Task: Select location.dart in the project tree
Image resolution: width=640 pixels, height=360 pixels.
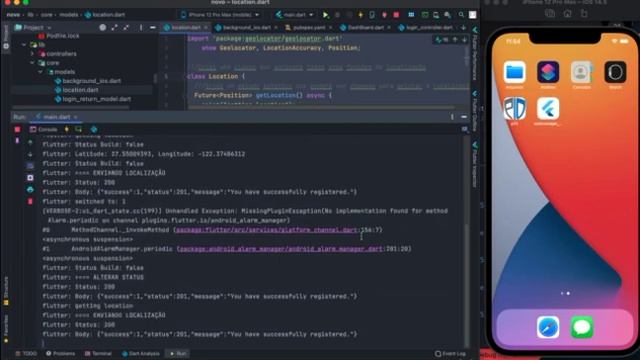Action: click(80, 90)
